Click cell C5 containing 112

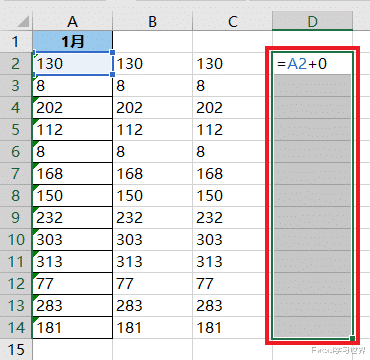[232, 129]
